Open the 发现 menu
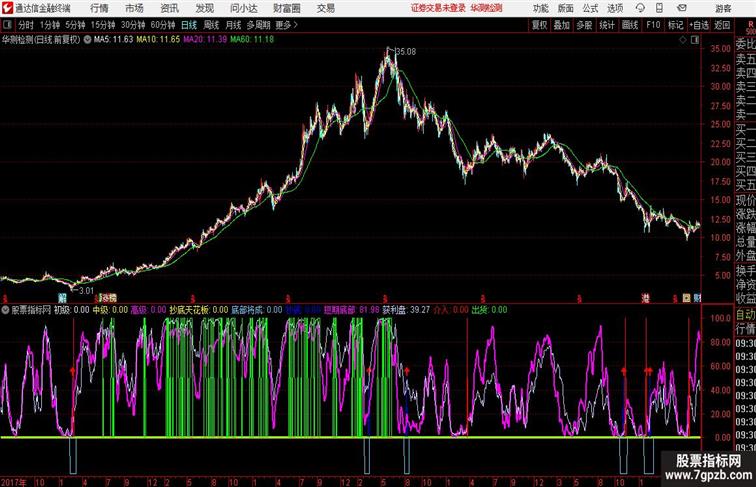The width and height of the screenshot is (756, 487). point(204,8)
